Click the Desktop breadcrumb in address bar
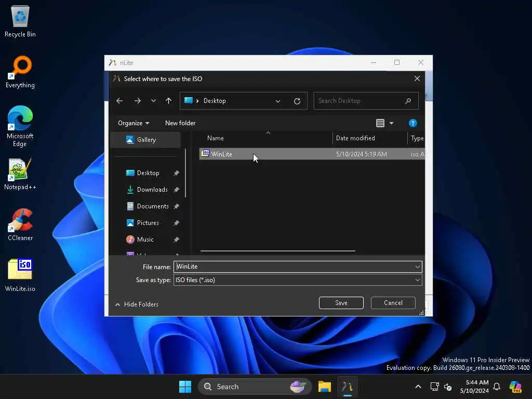 click(215, 101)
